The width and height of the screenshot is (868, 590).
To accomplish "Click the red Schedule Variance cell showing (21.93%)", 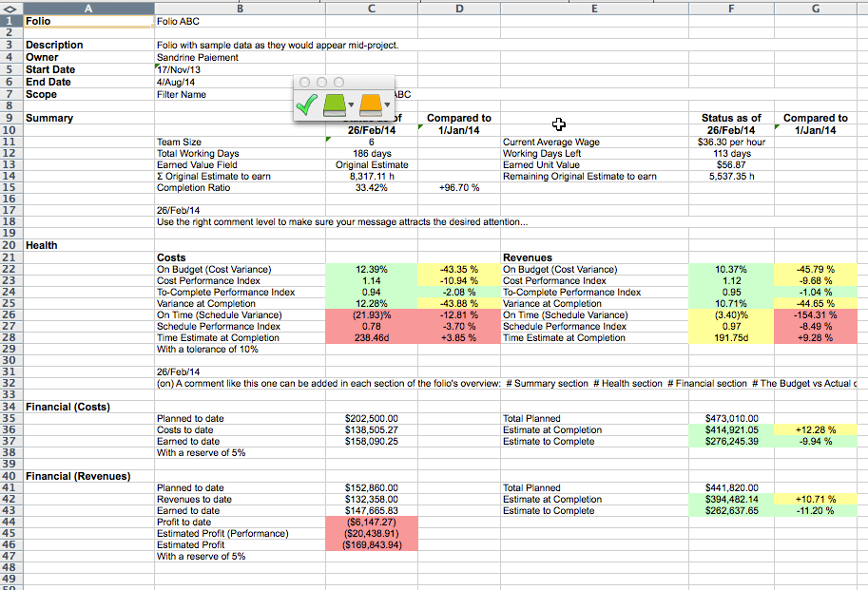I will 371,314.
